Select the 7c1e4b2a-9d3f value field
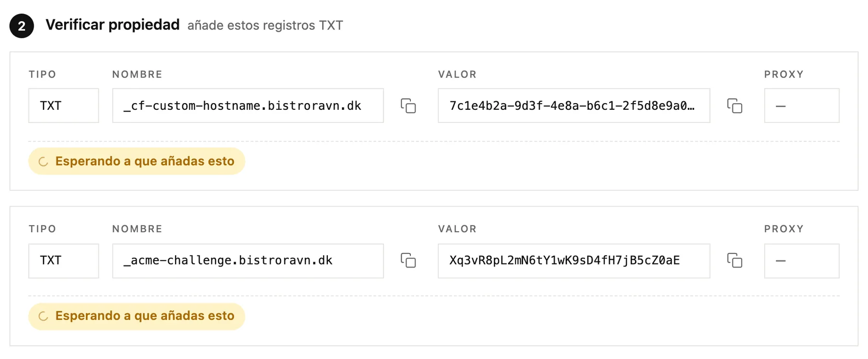The width and height of the screenshot is (868, 359). 574,106
